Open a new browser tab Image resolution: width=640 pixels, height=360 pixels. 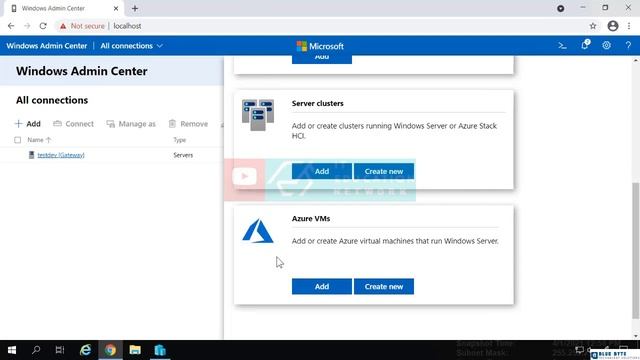pyautogui.click(x=135, y=8)
